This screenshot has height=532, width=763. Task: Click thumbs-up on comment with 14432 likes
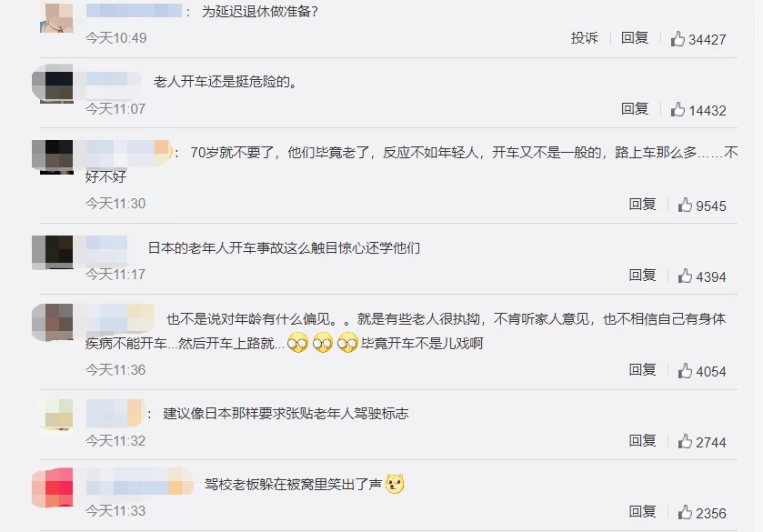678,109
